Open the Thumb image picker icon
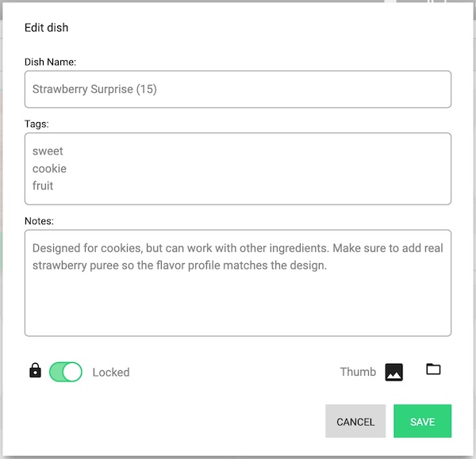 pyautogui.click(x=394, y=372)
